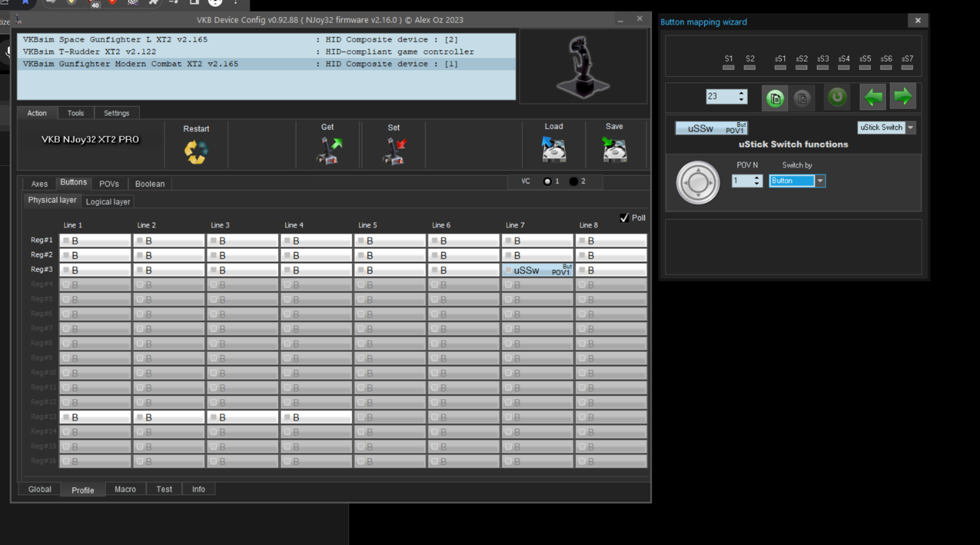Open the Switch by dropdown
980x545 pixels.
(820, 180)
